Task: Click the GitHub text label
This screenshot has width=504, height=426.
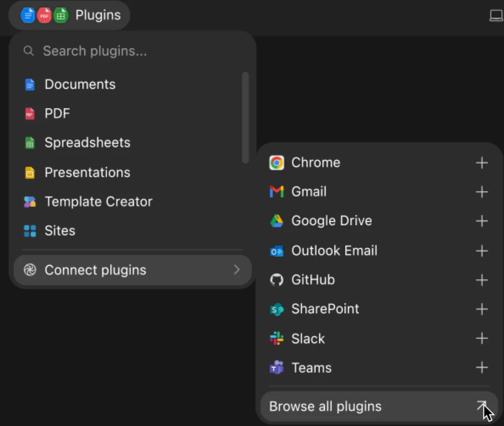Action: pyautogui.click(x=313, y=280)
